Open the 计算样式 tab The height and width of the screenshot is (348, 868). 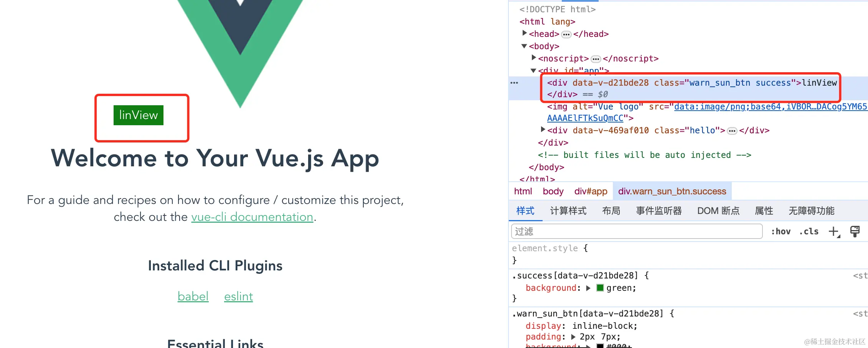coord(568,211)
